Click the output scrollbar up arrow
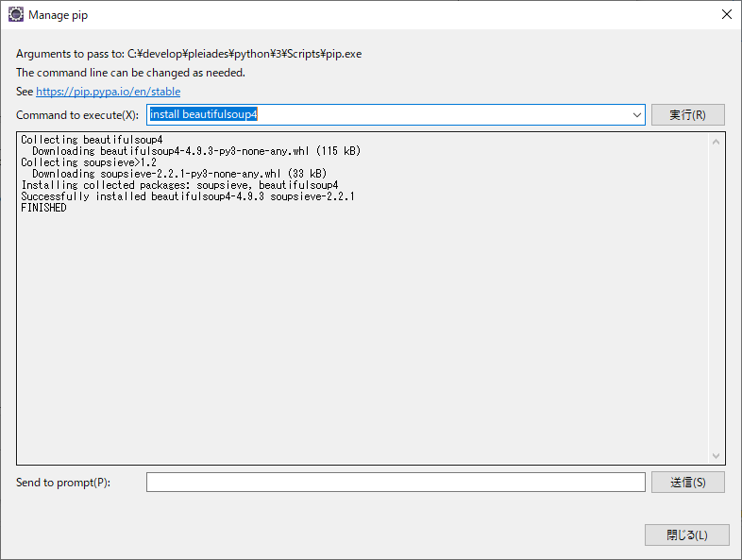The image size is (742, 560). click(x=716, y=143)
